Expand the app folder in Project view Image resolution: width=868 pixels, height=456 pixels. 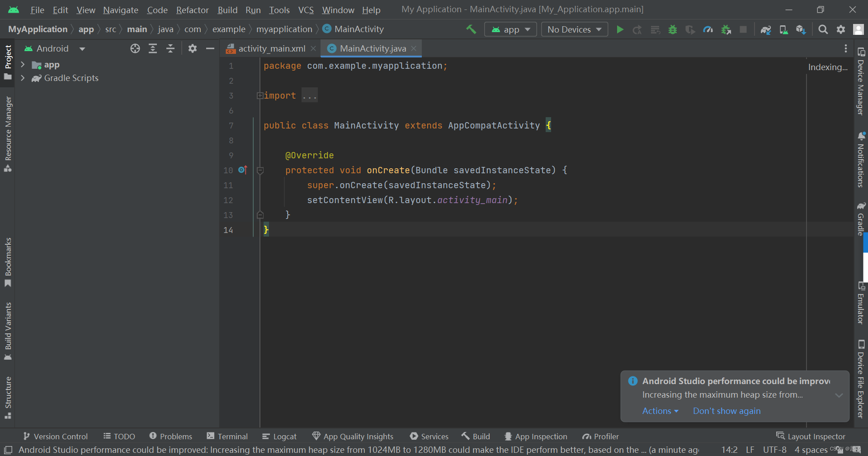tap(23, 64)
